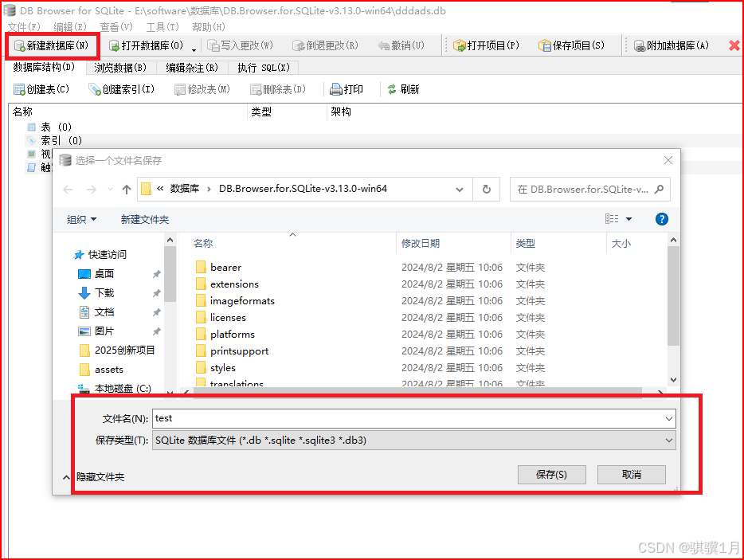Viewport: 744px width, 560px height.
Task: Select 快速访问 in navigation pane
Action: click(x=100, y=255)
